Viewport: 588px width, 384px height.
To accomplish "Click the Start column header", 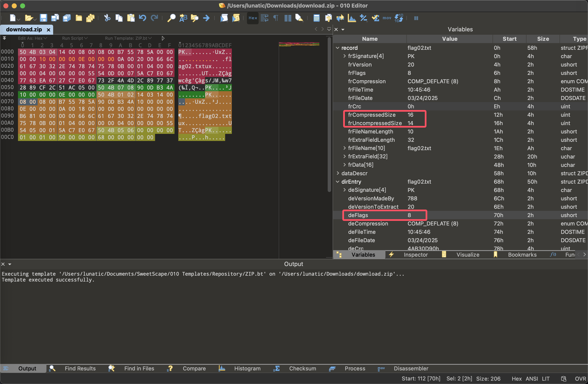I will (510, 39).
